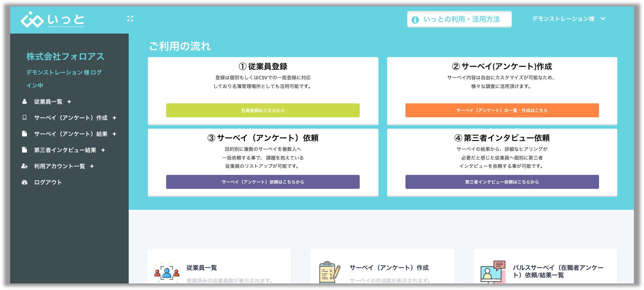
Task: Click the add-user icon beside 利用アカウント一覧
Action: tap(24, 166)
